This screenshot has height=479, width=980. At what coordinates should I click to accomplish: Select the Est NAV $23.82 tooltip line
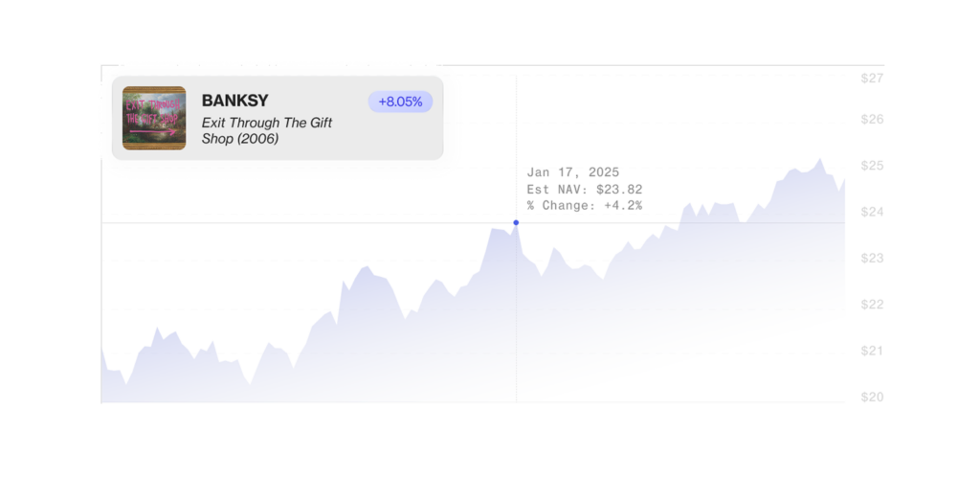[x=584, y=189]
